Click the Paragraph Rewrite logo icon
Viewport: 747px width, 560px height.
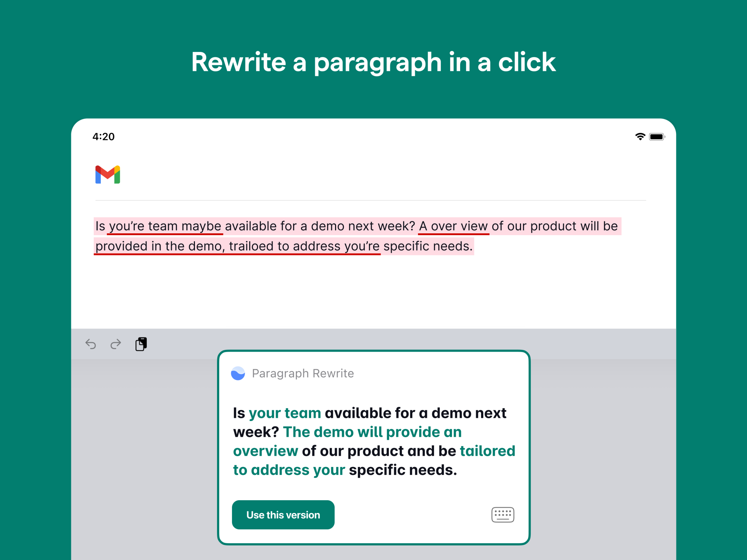tap(238, 373)
